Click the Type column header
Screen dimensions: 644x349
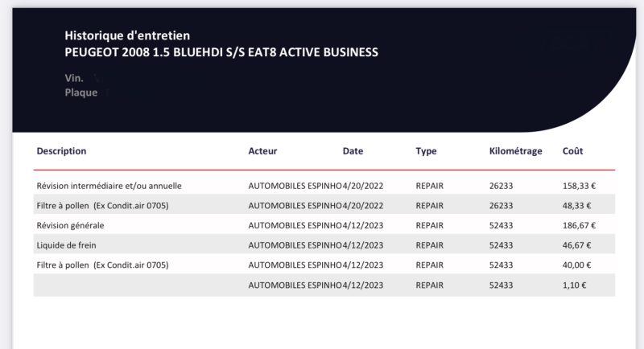pyautogui.click(x=426, y=151)
